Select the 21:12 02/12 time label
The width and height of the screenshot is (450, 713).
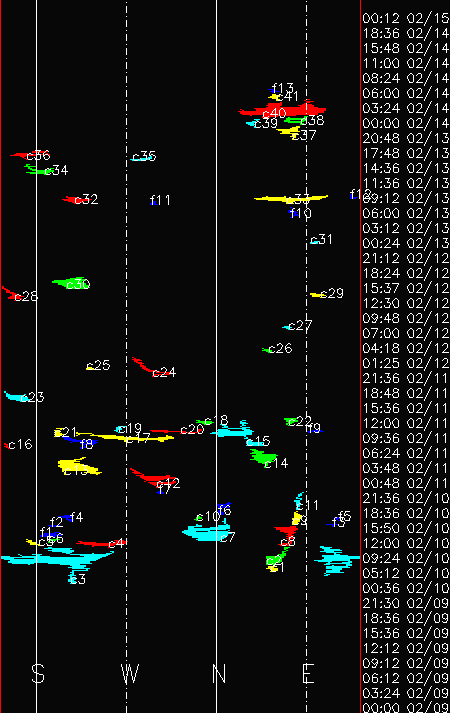[405, 258]
